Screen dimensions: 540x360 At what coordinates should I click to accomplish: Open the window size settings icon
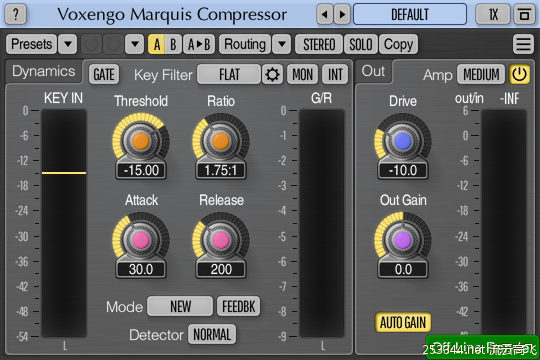(524, 14)
